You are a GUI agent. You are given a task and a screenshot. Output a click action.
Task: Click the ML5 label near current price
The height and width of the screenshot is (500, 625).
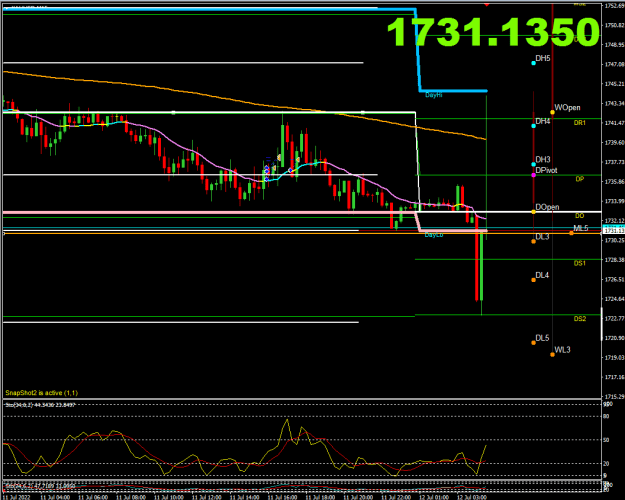(x=580, y=228)
